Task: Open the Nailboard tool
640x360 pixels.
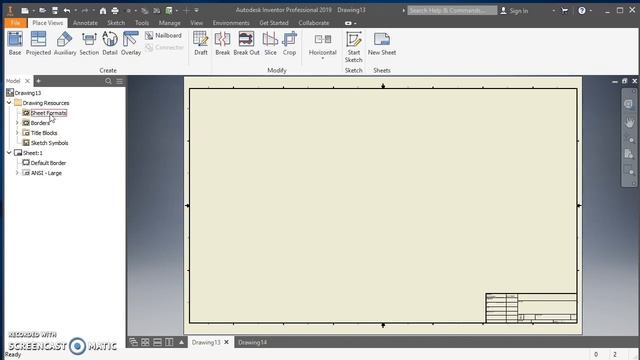Action: click(163, 36)
